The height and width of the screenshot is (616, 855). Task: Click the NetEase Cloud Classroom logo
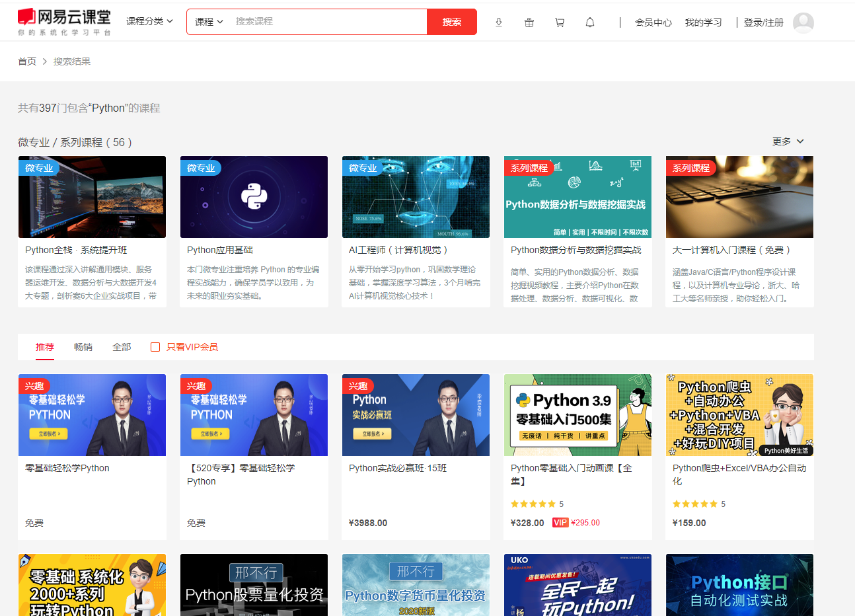[x=64, y=22]
